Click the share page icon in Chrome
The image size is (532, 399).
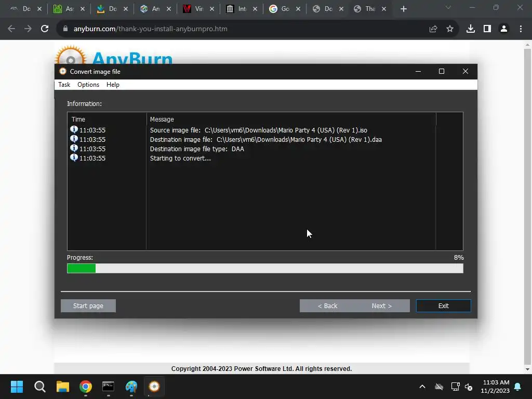coord(433,29)
